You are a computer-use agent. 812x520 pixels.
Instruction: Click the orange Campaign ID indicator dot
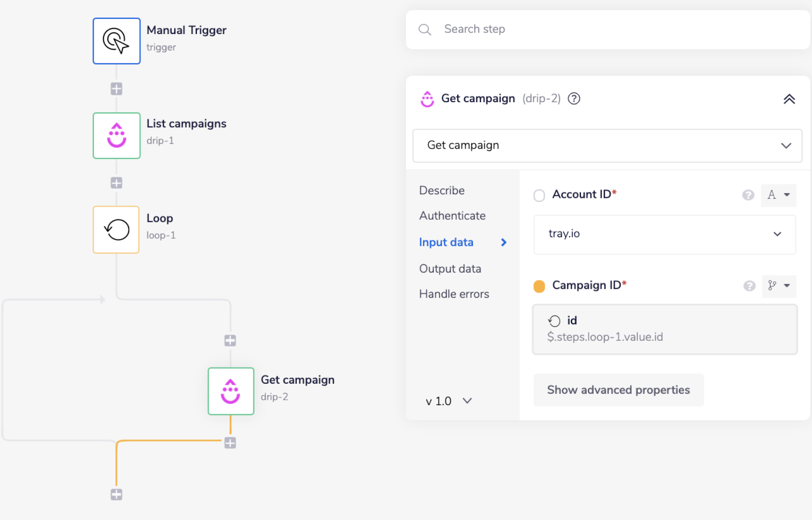point(539,286)
